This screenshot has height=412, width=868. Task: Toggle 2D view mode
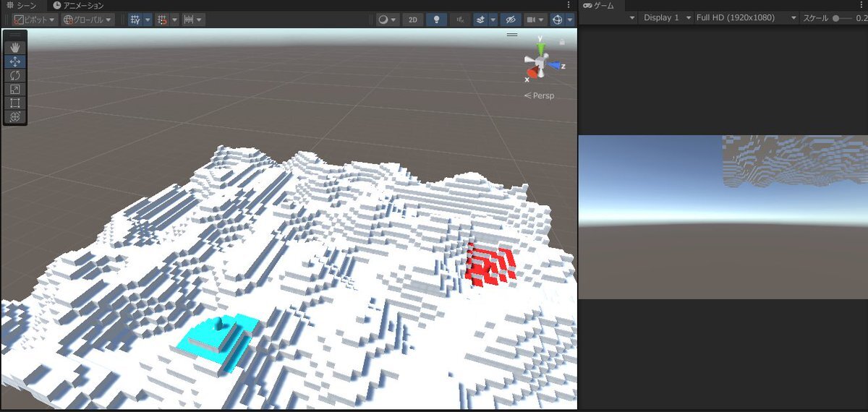412,20
